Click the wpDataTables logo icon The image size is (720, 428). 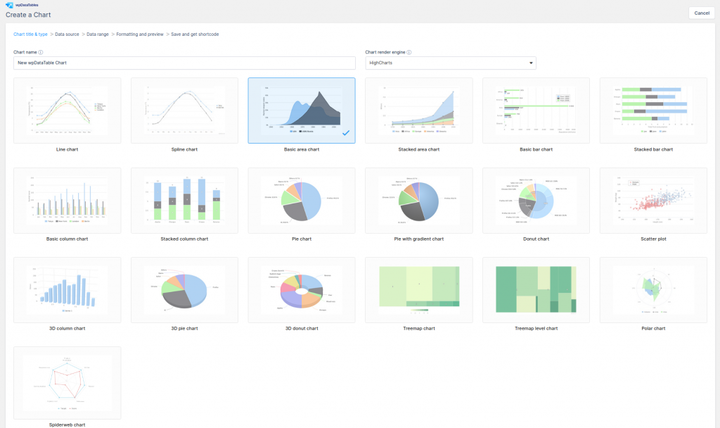9,5
